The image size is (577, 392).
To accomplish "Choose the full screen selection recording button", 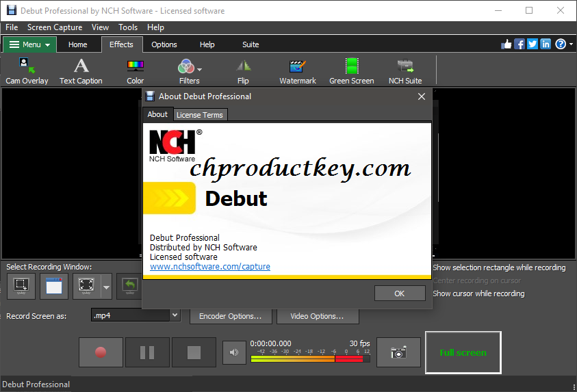I will [x=86, y=286].
